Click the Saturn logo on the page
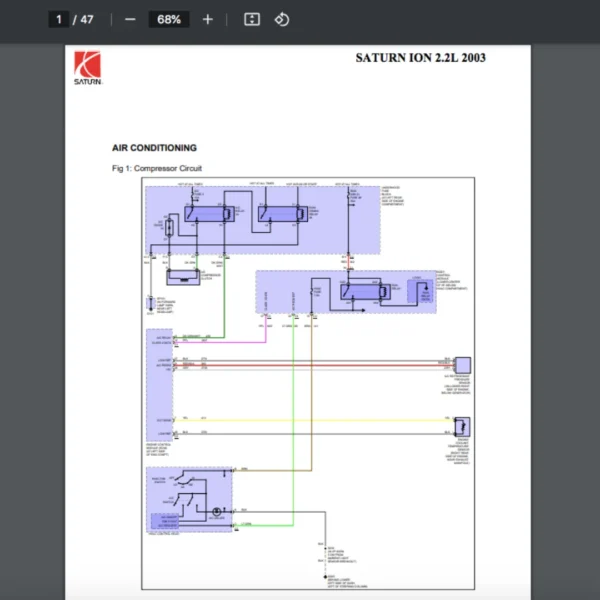The width and height of the screenshot is (600, 600). pyautogui.click(x=88, y=68)
